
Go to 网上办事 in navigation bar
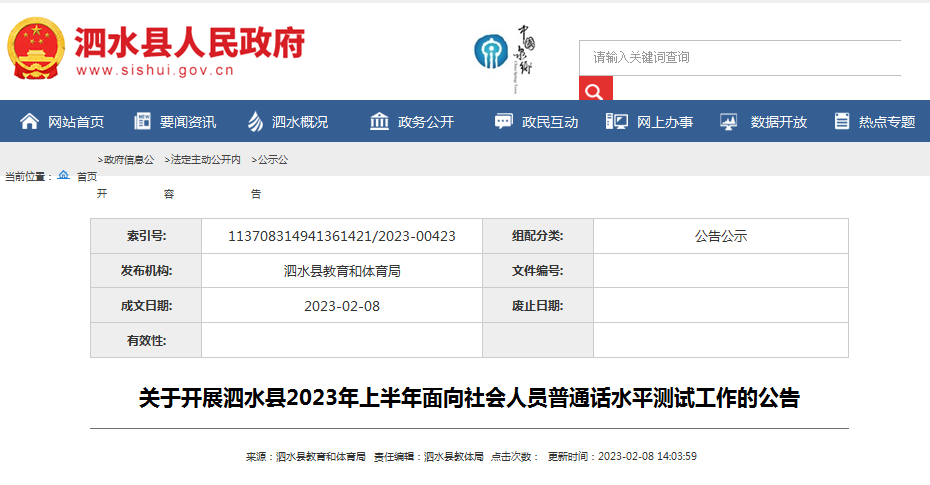[665, 122]
